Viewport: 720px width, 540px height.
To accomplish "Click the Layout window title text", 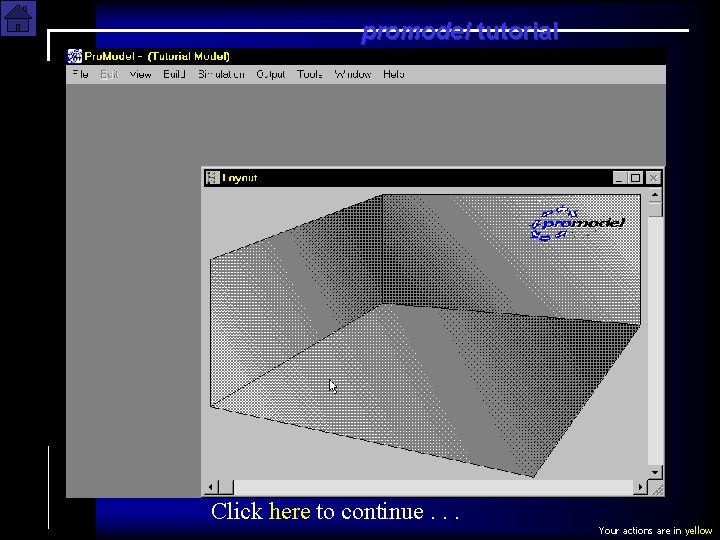I will coord(240,178).
